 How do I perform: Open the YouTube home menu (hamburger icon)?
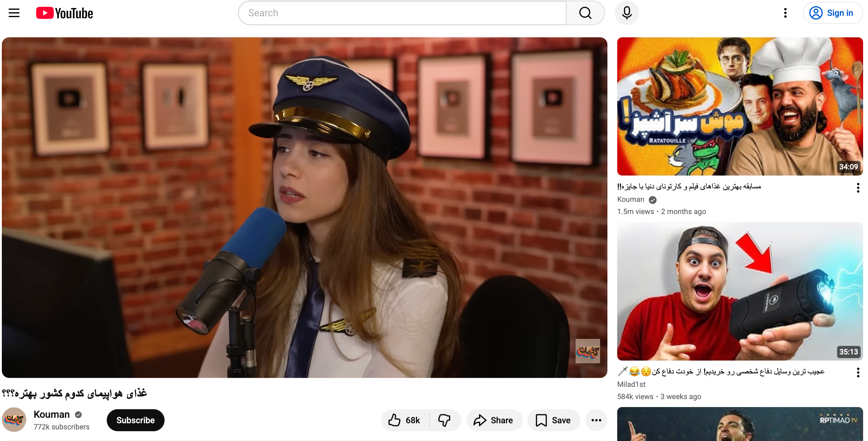[x=14, y=13]
